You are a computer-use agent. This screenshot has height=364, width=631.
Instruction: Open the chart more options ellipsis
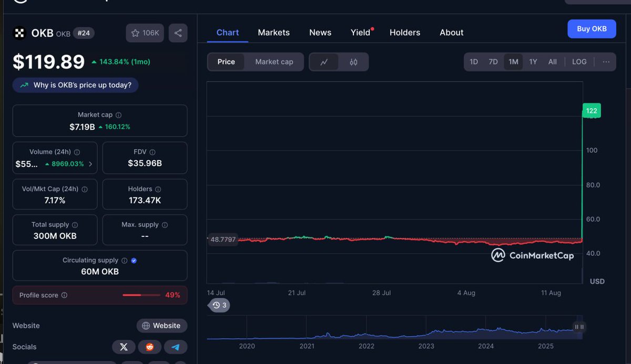[x=606, y=62]
